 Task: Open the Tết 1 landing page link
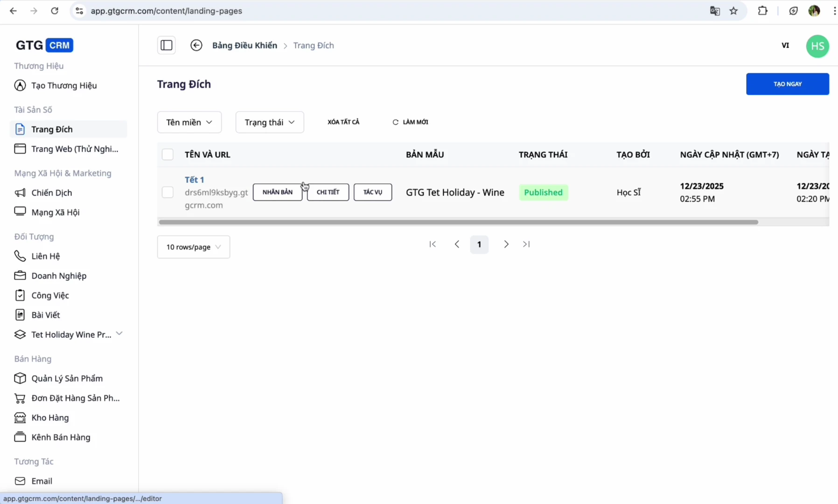[x=194, y=180]
